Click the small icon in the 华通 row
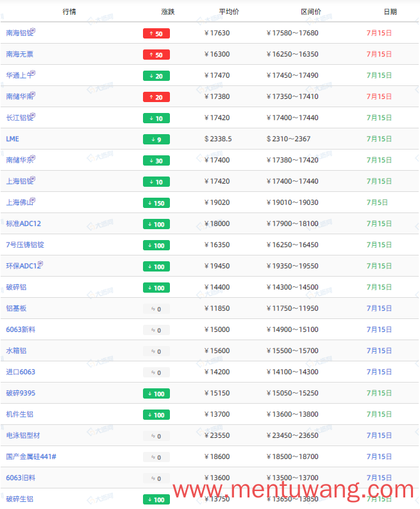 point(33,73)
